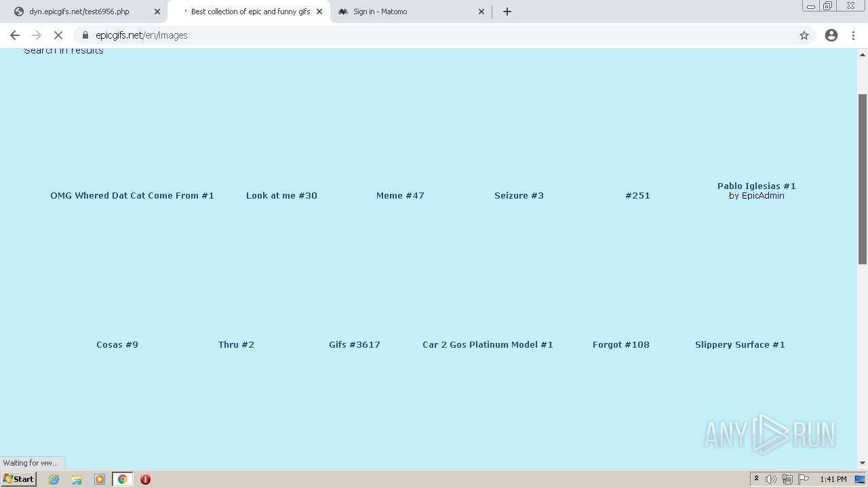The height and width of the screenshot is (488, 868).
Task: Click the page scrollbar up arrow
Action: (x=863, y=54)
